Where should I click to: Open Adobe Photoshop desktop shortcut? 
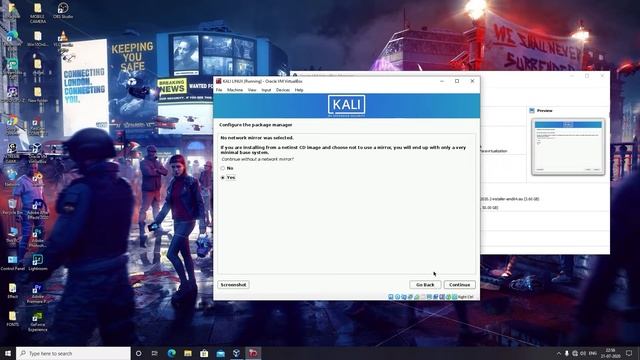(x=38, y=238)
